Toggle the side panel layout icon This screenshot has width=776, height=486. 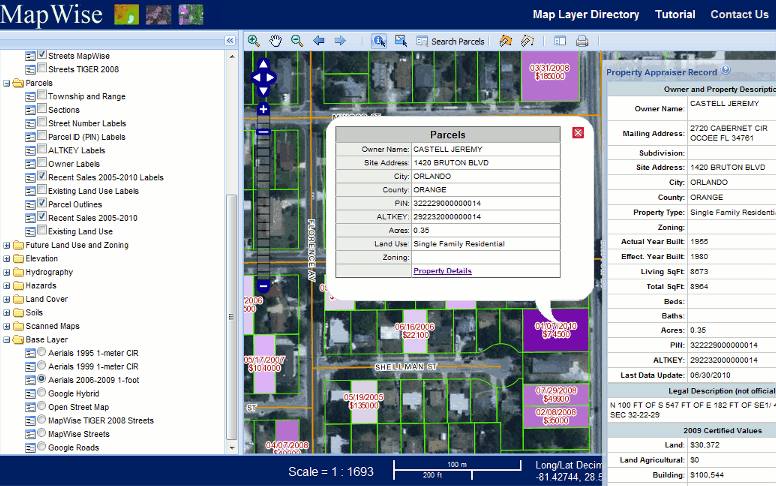(560, 41)
